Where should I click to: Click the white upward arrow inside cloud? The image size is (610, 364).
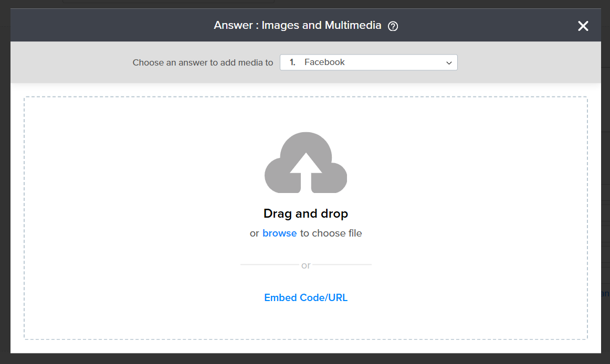click(x=306, y=168)
